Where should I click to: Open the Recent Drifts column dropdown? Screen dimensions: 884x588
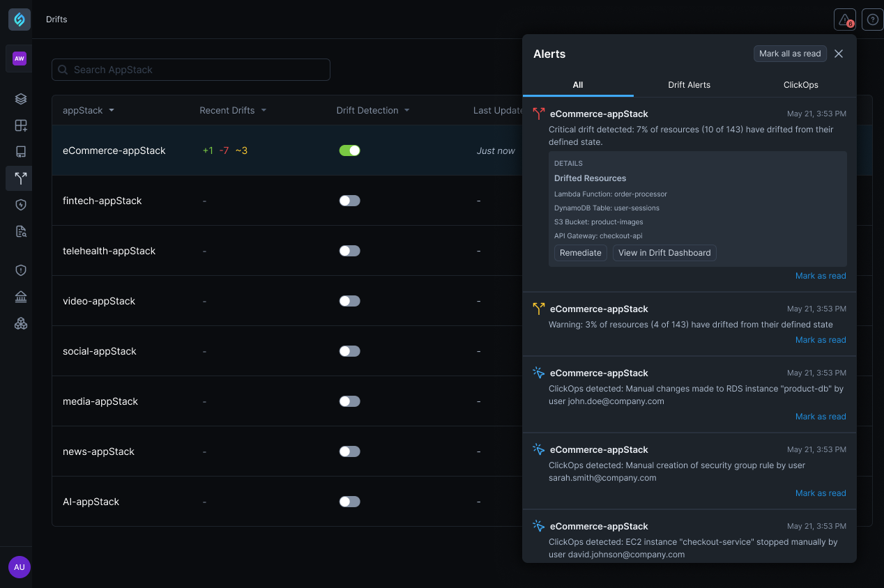coord(264,110)
